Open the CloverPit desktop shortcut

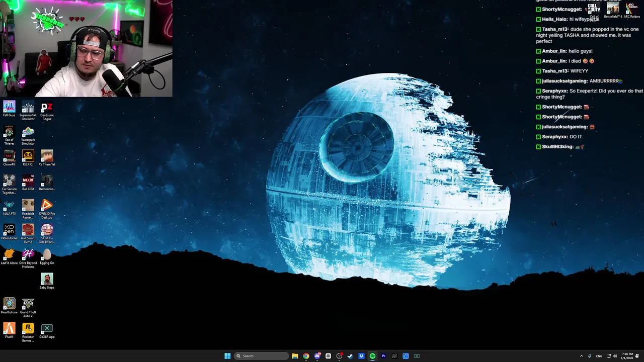click(9, 158)
